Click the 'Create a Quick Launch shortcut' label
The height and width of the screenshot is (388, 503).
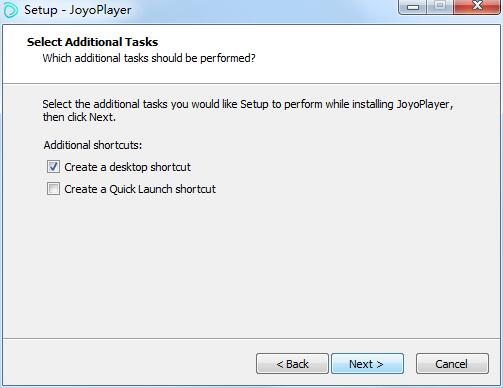coord(140,189)
